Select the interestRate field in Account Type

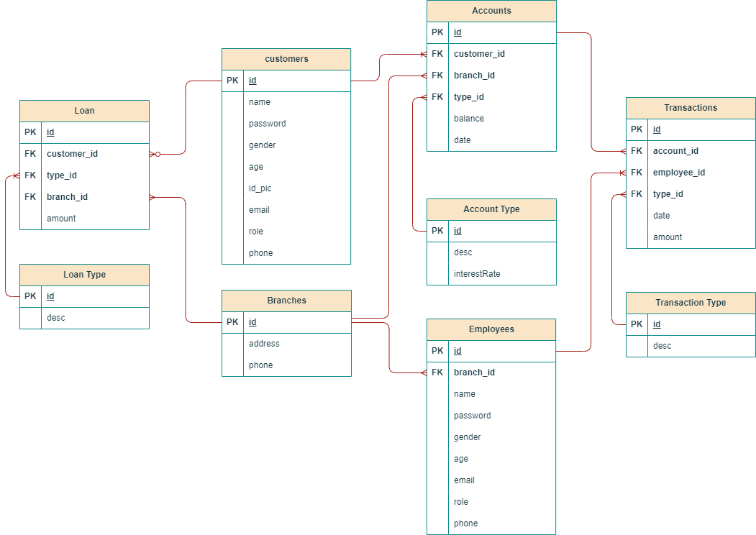coord(477,274)
